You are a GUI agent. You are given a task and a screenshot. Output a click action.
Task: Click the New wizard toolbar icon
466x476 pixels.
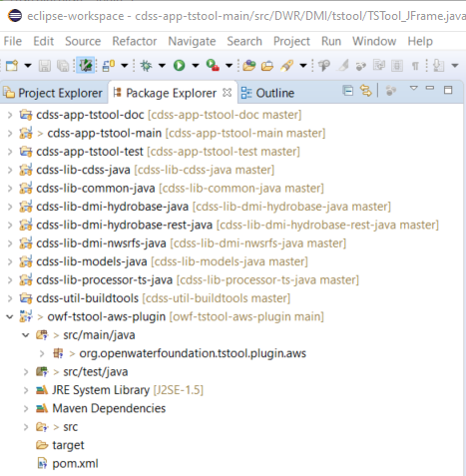click(x=12, y=66)
